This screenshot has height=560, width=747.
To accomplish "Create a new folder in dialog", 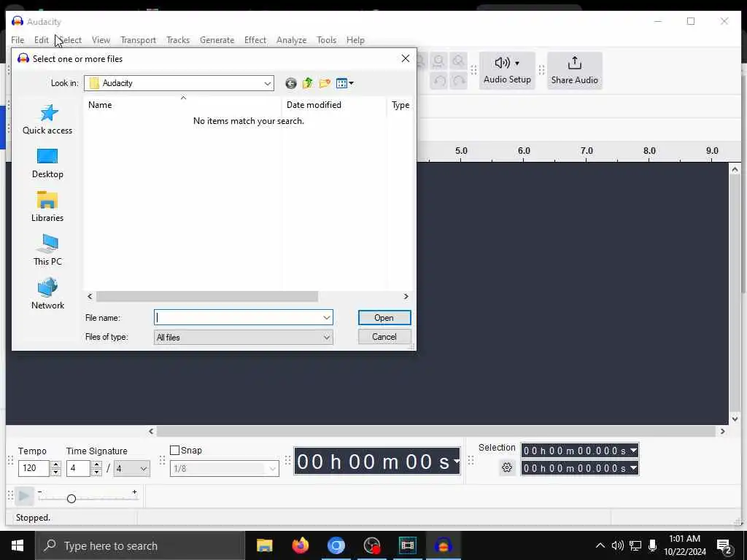I will [x=325, y=83].
